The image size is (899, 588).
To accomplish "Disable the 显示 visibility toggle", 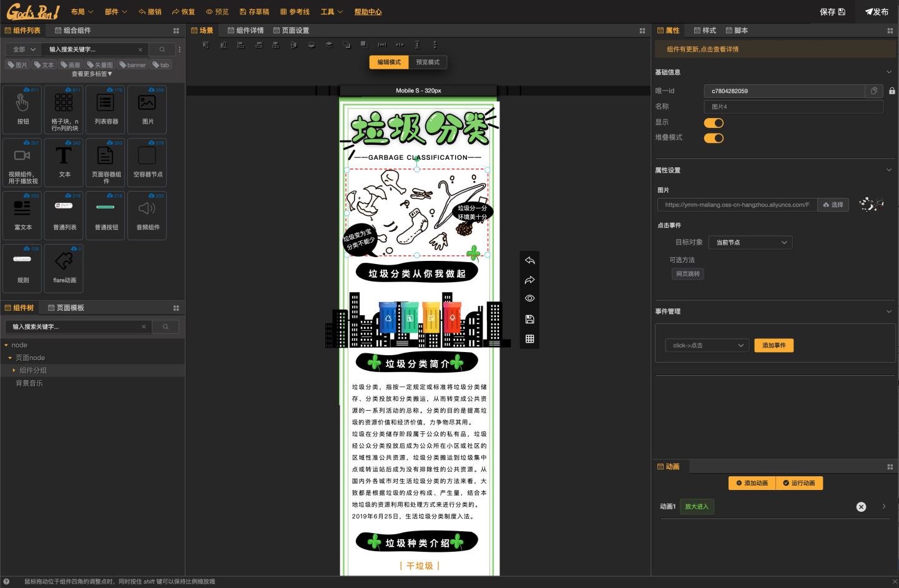I will [x=714, y=123].
